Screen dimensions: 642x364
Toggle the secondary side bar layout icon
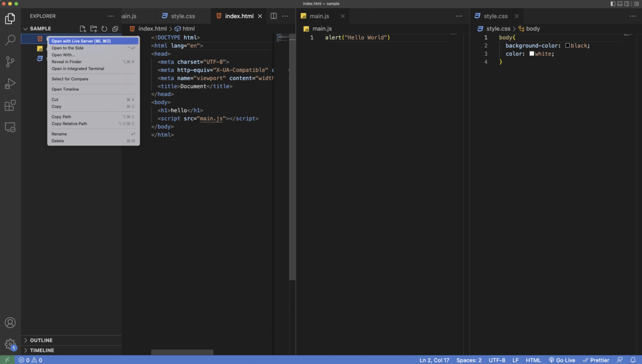(x=628, y=4)
